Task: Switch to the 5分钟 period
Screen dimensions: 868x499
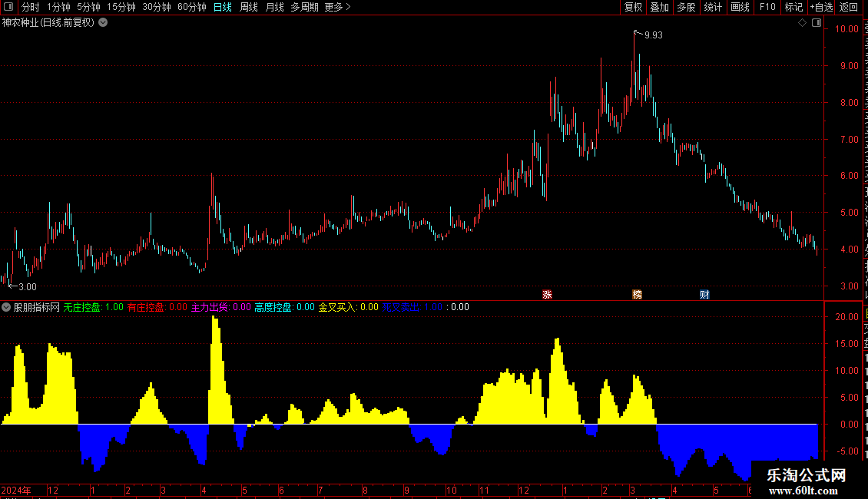Action: (x=88, y=7)
